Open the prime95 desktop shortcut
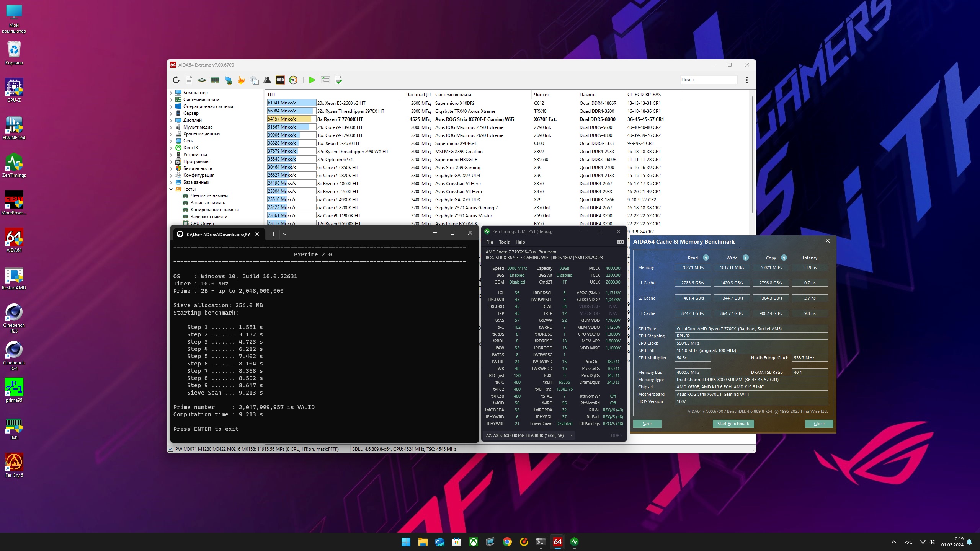Viewport: 980px width, 551px height. pos(14,390)
